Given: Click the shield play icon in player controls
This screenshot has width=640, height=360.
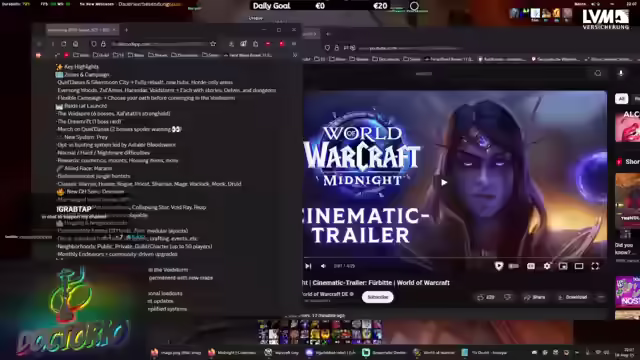Looking at the screenshot, I should (498, 266).
